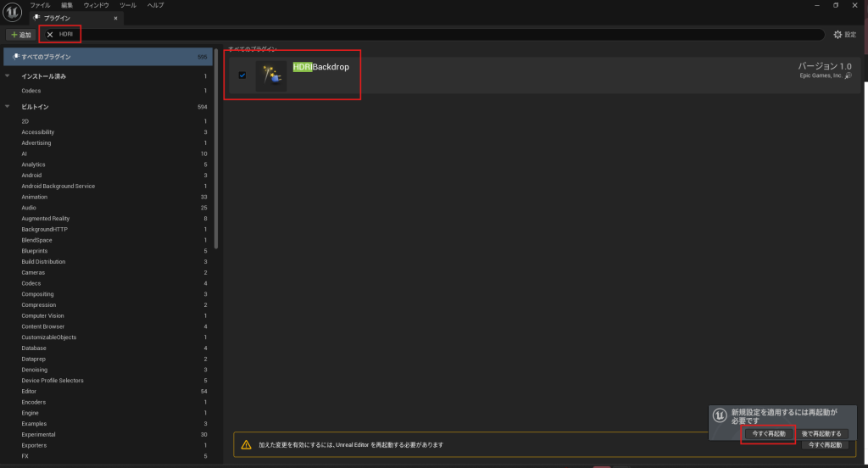Uncheck the HDRIBackdrop enabled checkbox

(242, 75)
